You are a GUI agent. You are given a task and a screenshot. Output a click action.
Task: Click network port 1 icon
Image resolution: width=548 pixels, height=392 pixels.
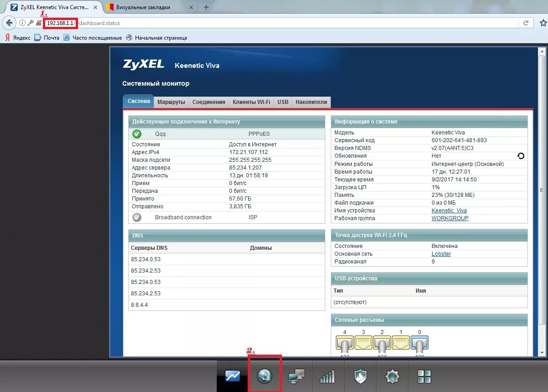pos(401,343)
